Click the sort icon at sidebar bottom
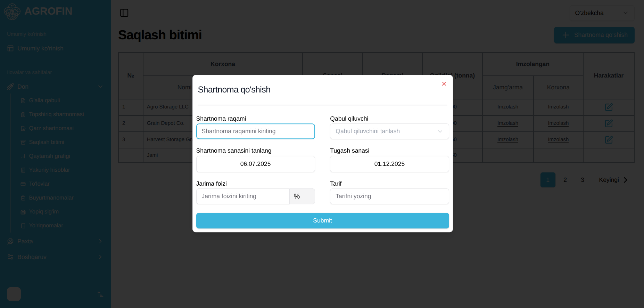This screenshot has height=308, width=644. [100, 294]
